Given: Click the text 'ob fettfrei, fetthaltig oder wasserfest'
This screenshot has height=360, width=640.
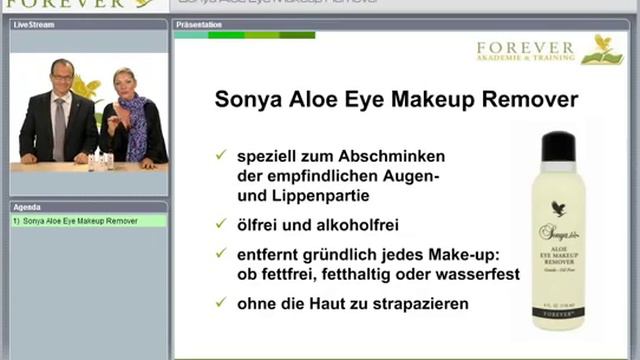Looking at the screenshot, I should pyautogui.click(x=378, y=274).
